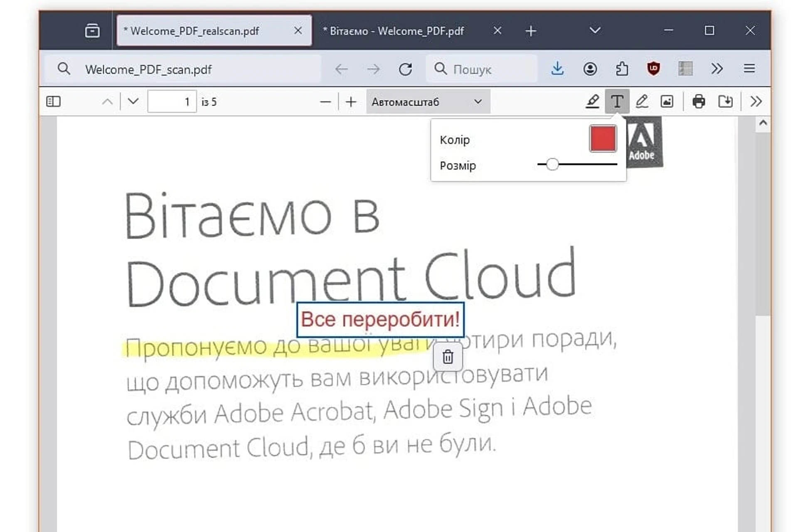Open the extensions puzzle icon
Image resolution: width=798 pixels, height=532 pixels.
coord(622,69)
